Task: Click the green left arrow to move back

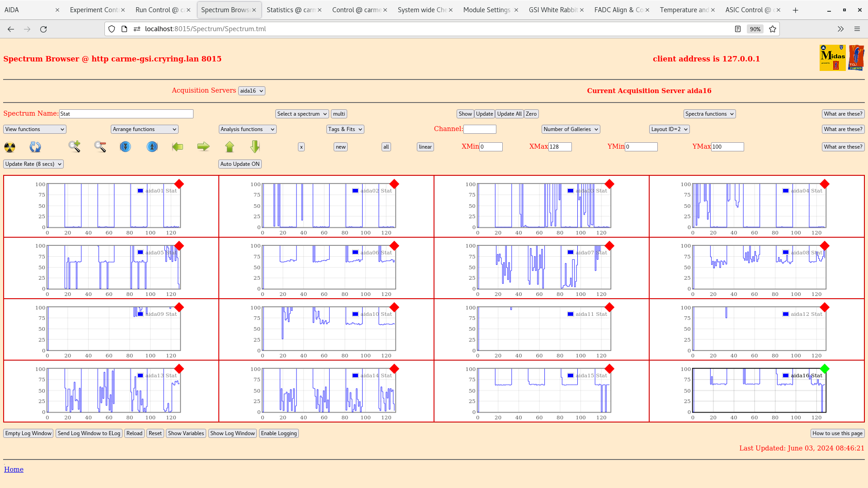Action: click(177, 146)
